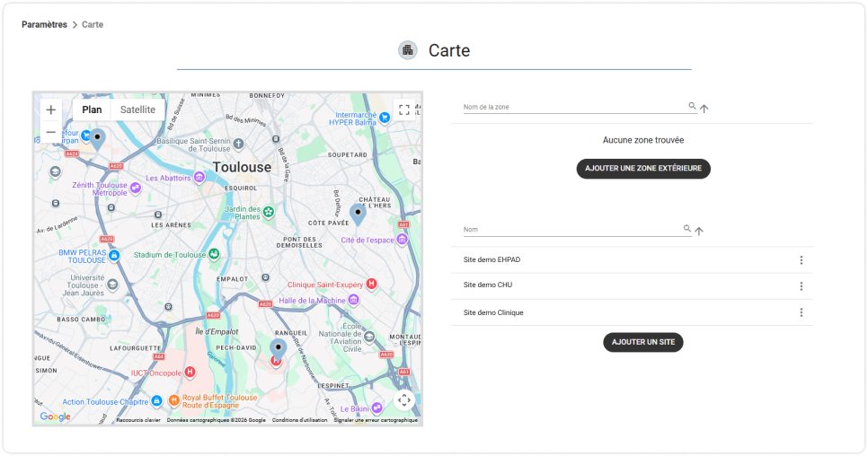The image size is (868, 456).
Task: Click Ajouter un site button
Action: (x=643, y=342)
